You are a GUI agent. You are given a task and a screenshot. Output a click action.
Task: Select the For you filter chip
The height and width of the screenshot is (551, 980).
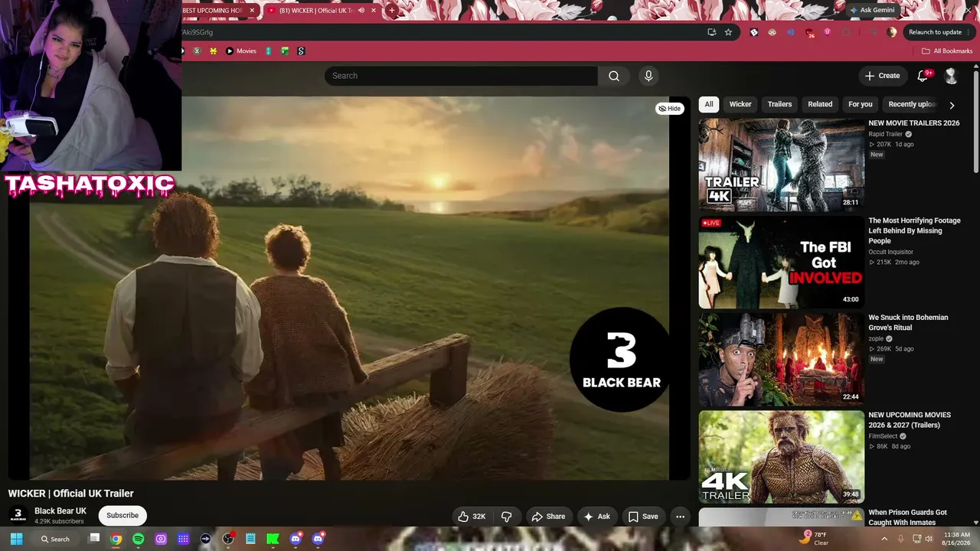861,104
